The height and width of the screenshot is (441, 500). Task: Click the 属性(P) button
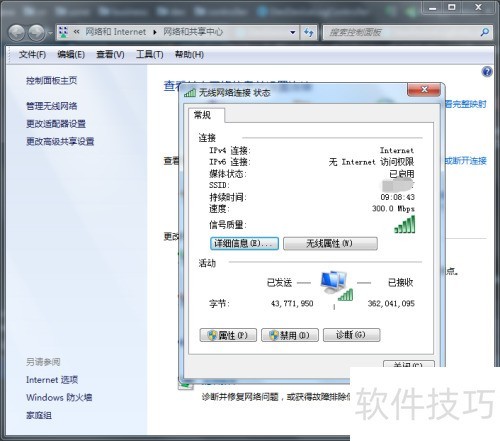point(228,335)
